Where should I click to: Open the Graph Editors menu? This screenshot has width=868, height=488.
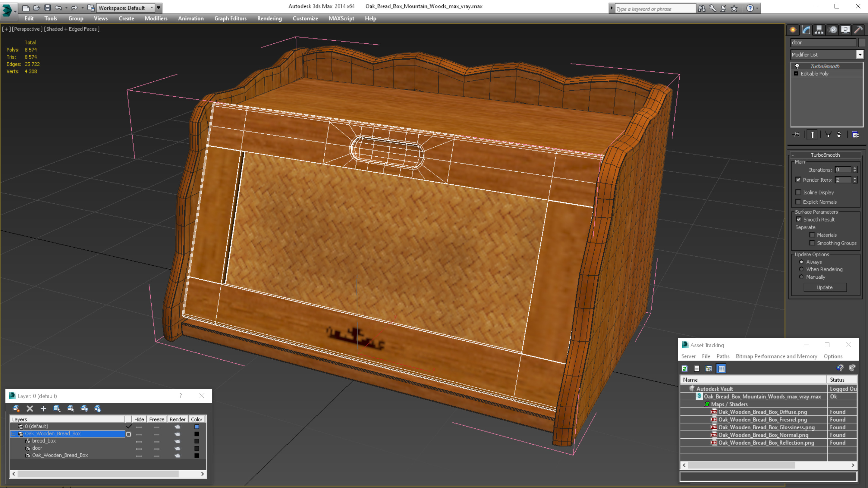click(x=230, y=18)
